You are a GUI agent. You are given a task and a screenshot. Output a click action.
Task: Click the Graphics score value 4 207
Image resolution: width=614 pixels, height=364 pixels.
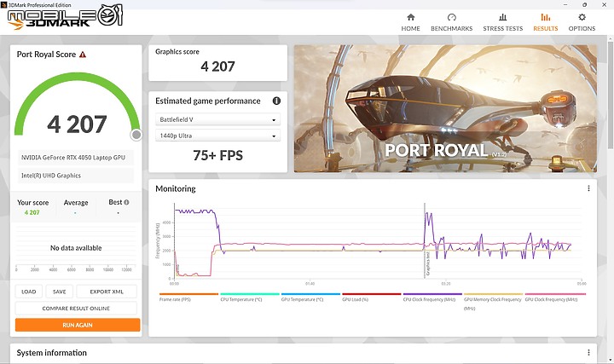click(217, 66)
